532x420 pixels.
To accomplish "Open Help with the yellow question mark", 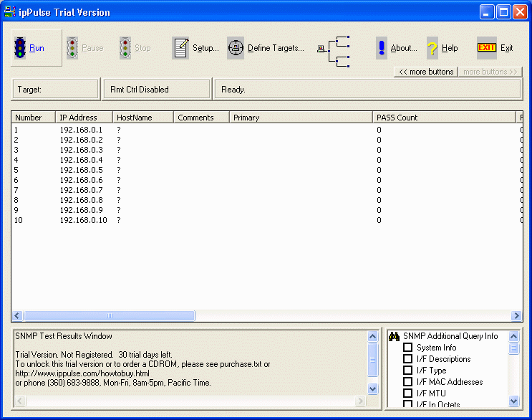I will point(432,48).
